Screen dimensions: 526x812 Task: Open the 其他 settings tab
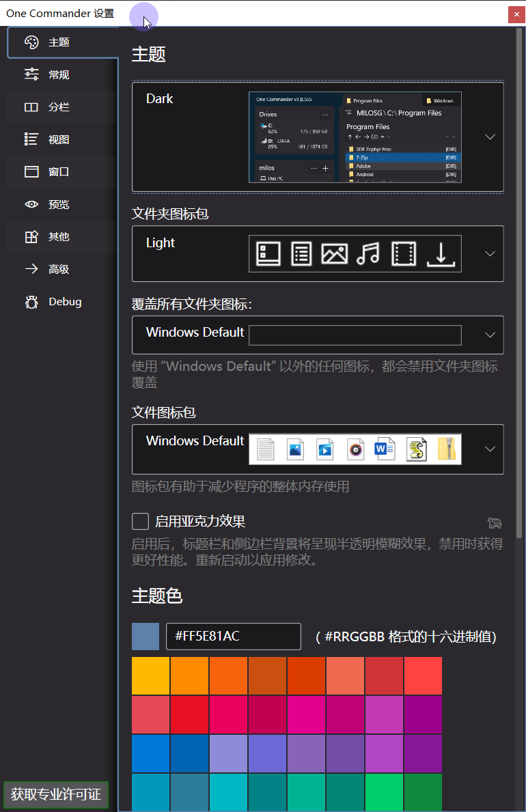59,237
